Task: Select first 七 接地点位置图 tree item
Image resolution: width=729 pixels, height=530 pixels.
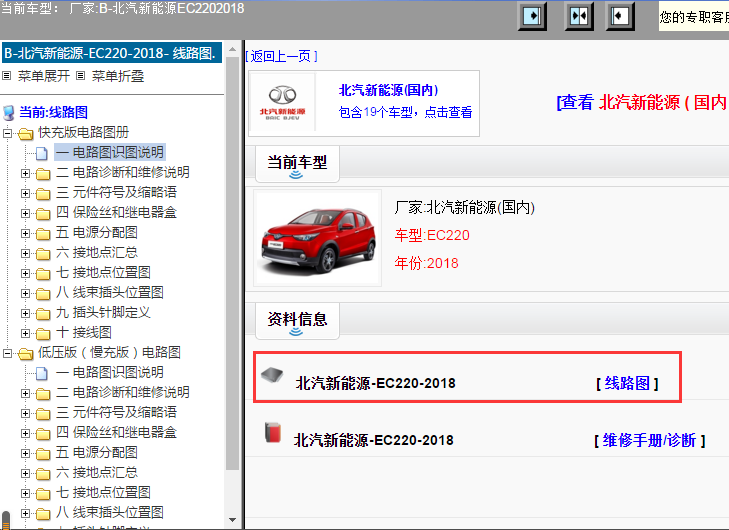Action: [x=103, y=272]
